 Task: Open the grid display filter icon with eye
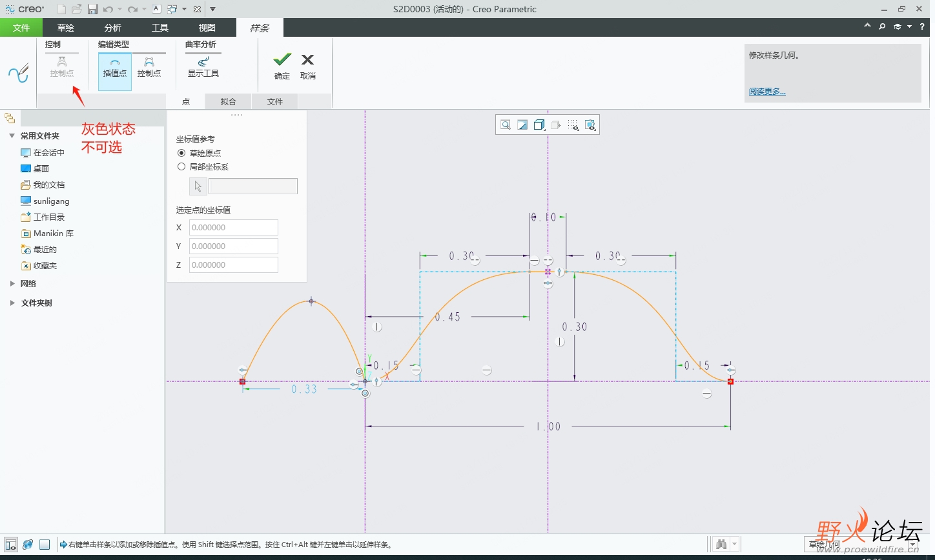coord(573,125)
